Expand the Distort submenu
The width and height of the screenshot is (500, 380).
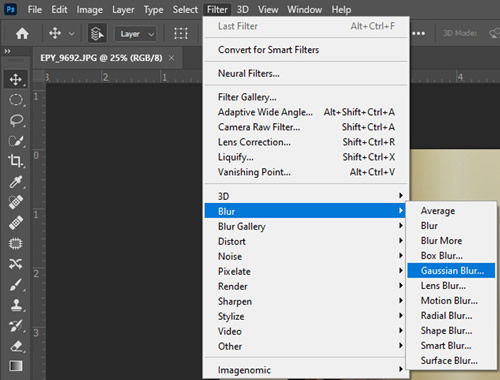[306, 241]
